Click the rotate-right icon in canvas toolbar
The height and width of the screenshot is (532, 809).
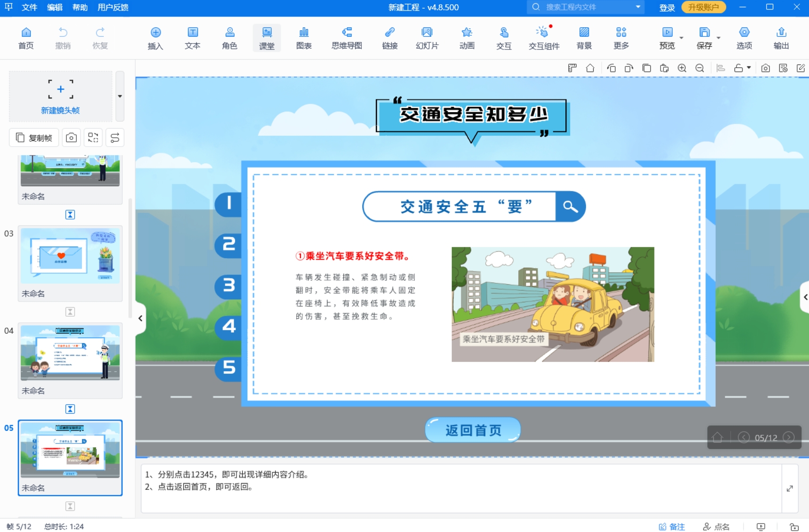pyautogui.click(x=629, y=68)
